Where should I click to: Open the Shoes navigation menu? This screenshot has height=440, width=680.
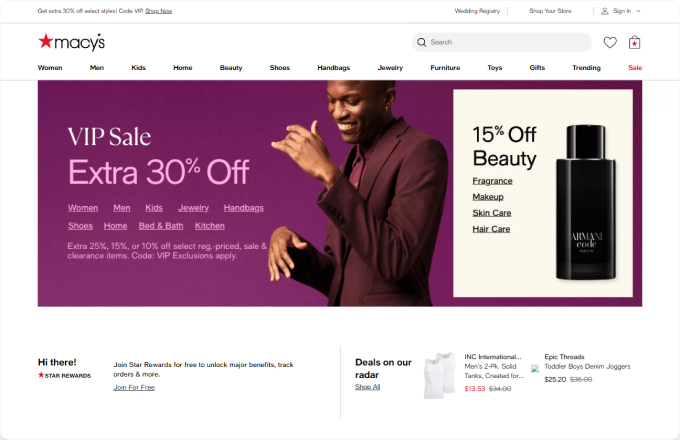click(280, 68)
